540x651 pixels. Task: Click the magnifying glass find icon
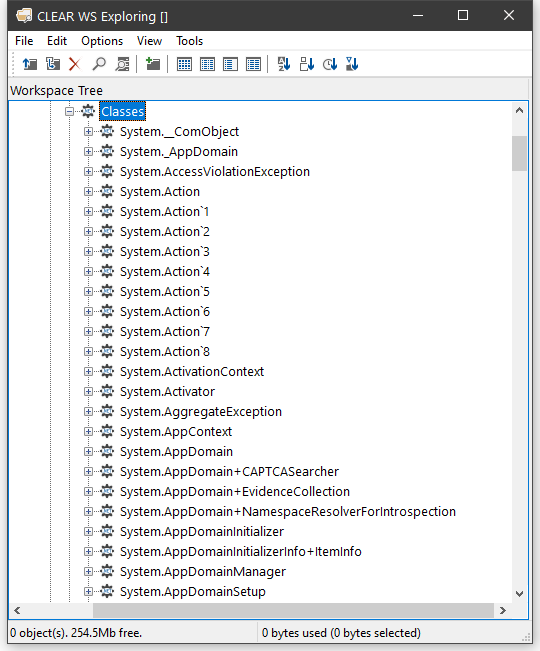pos(99,64)
